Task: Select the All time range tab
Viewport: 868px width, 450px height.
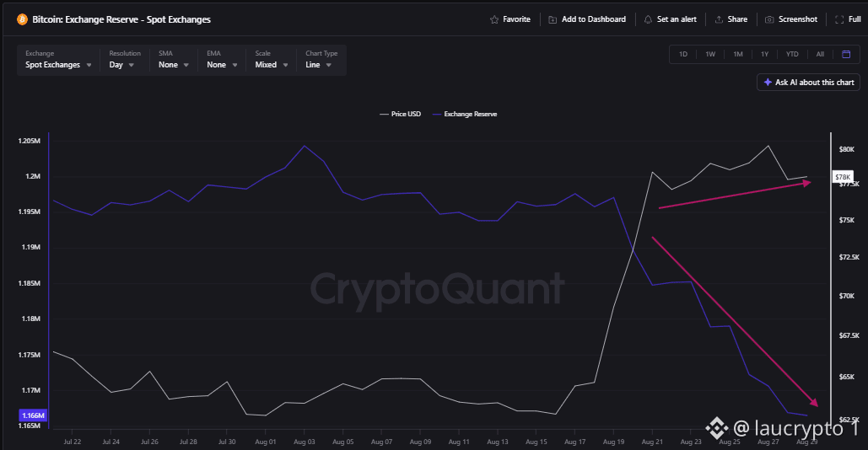Action: pos(820,54)
